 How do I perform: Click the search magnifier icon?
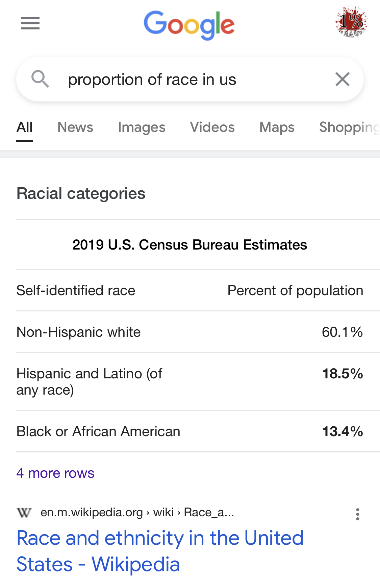[40, 79]
